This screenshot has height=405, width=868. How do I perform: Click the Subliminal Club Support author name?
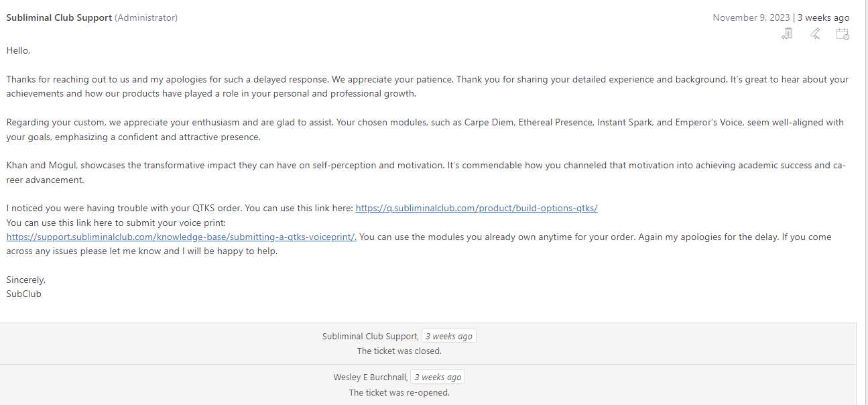[59, 17]
